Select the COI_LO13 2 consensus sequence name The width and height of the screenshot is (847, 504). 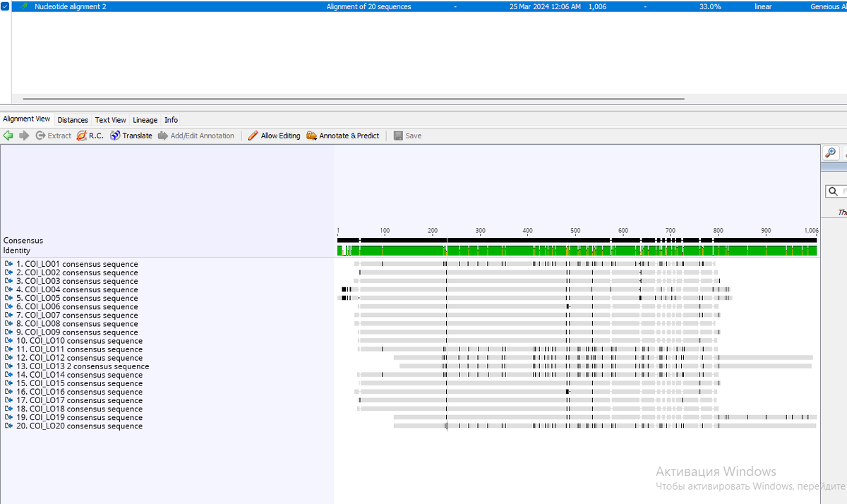pos(83,366)
